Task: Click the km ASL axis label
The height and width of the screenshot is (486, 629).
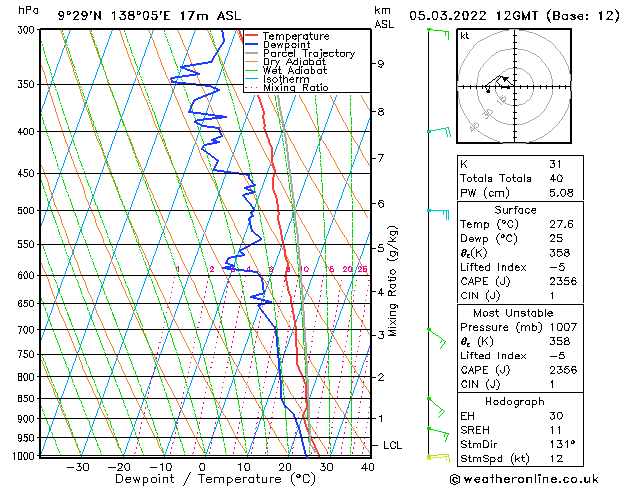Action: coord(384,17)
